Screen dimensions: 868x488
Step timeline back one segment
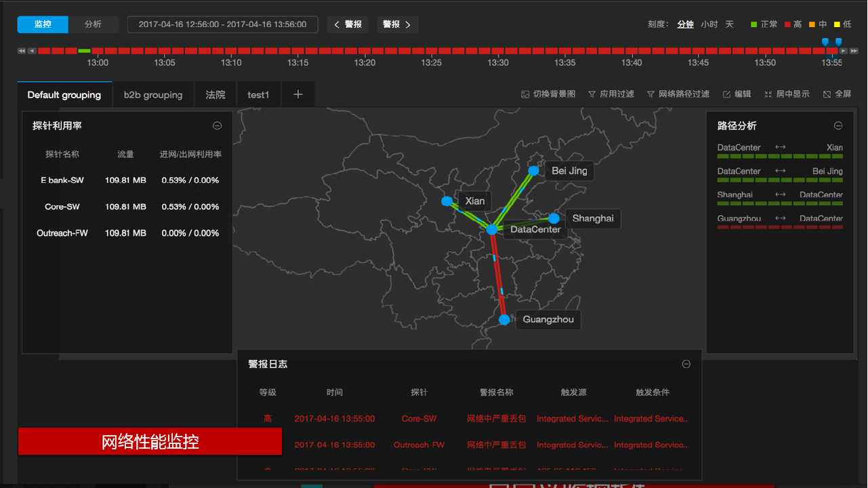tap(32, 51)
